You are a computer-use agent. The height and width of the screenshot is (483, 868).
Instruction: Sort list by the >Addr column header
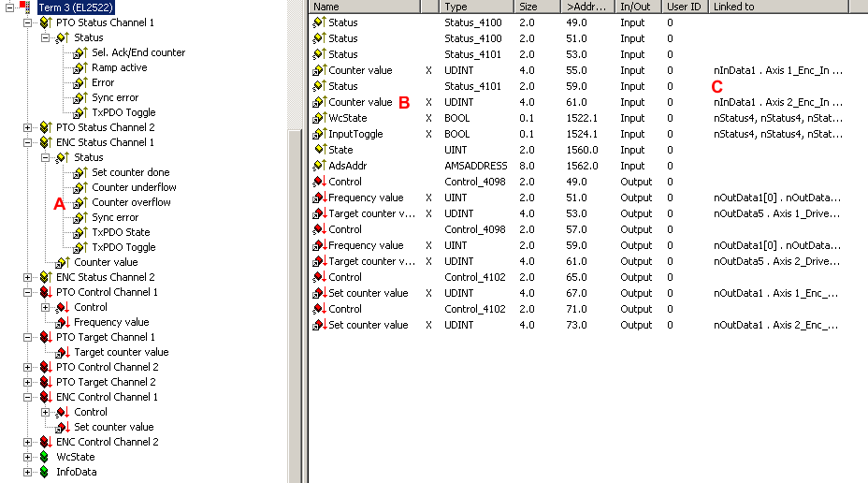click(x=587, y=7)
